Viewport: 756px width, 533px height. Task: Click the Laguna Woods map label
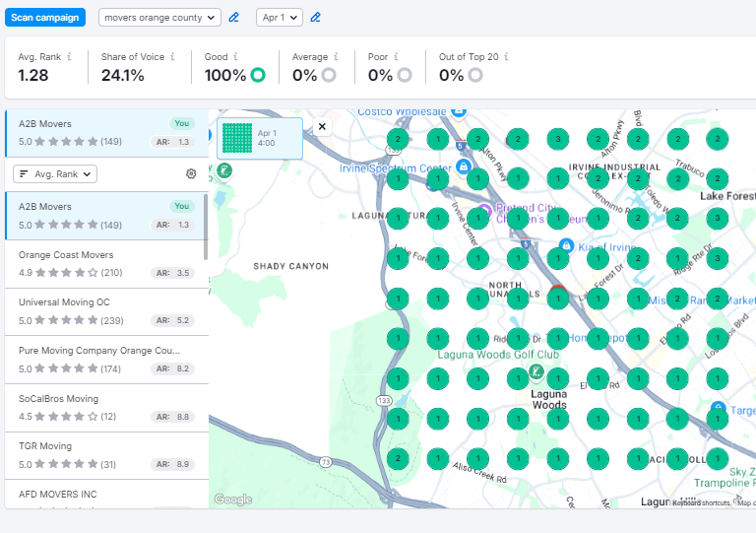pos(548,399)
